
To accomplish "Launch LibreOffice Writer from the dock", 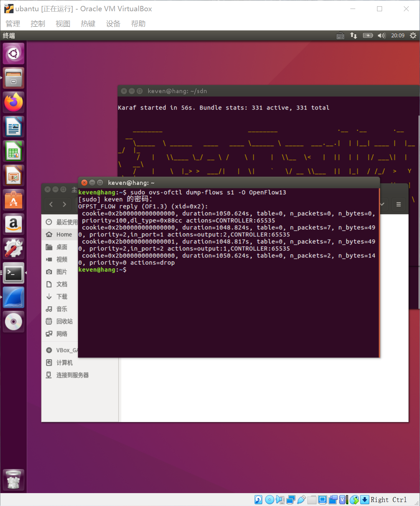I will coord(14,127).
